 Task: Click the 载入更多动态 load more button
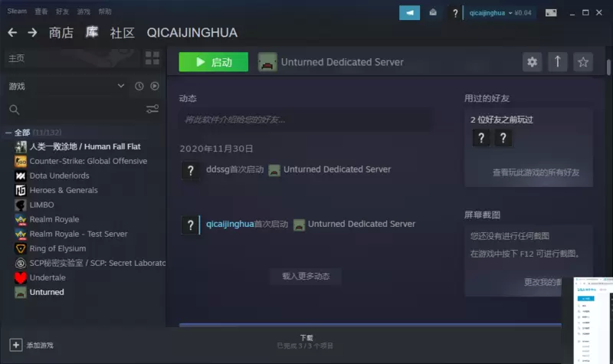click(306, 277)
